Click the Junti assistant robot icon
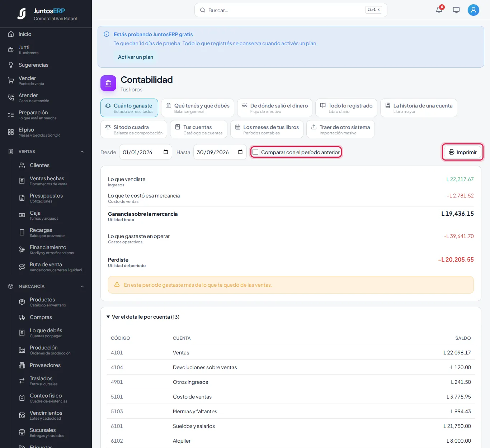490x448 pixels. (11, 50)
